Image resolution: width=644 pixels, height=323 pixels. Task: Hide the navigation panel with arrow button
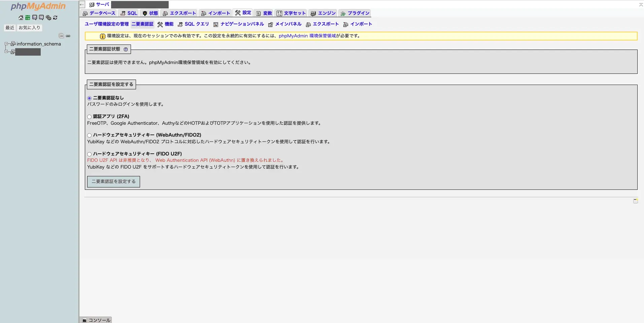click(x=82, y=4)
